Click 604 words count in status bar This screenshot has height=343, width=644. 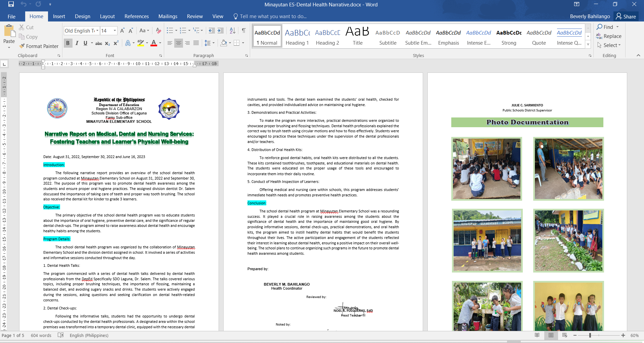click(41, 335)
